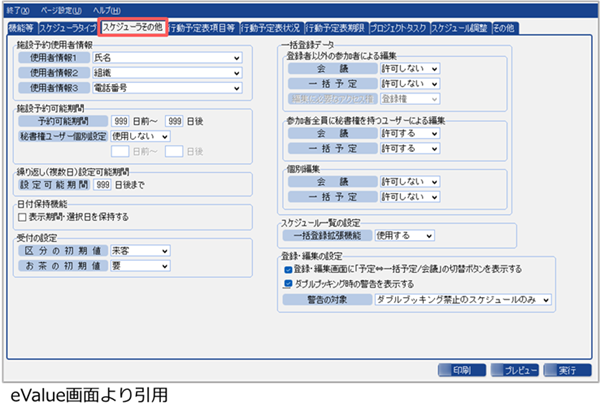Switch to the プロジェクトタスク tab
The width and height of the screenshot is (600, 406).
(391, 27)
